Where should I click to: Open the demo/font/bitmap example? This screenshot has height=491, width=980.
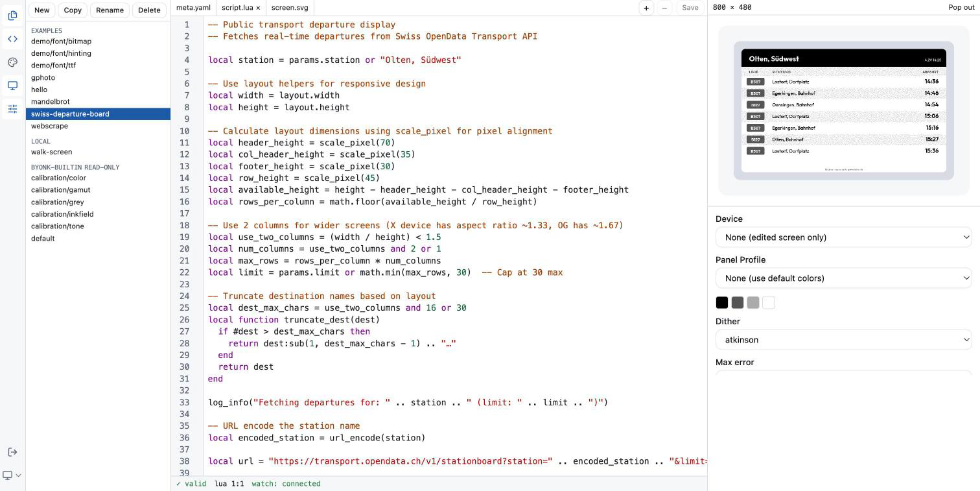pyautogui.click(x=98, y=42)
